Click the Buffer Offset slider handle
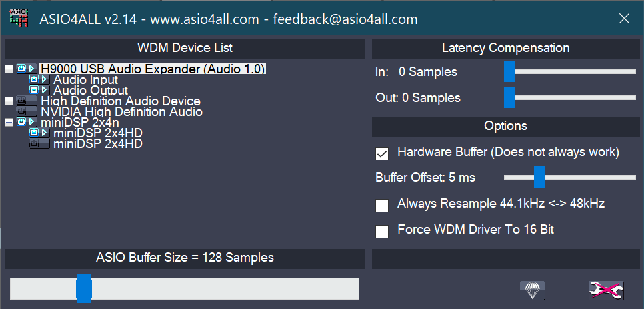644x309 pixels. point(539,177)
